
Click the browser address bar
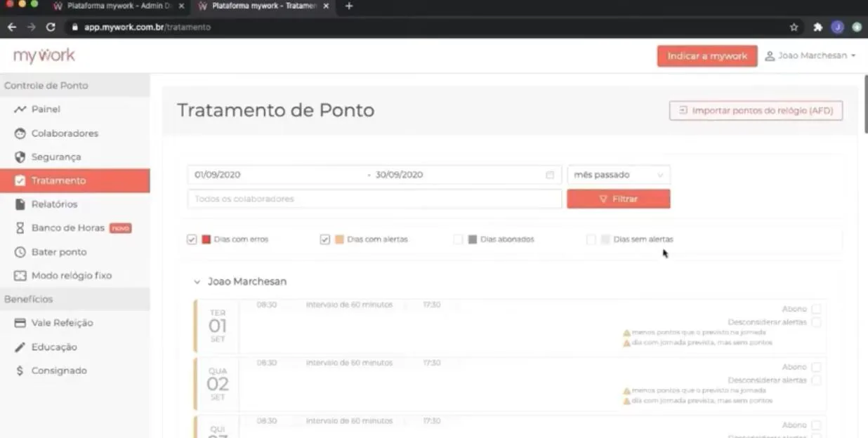[428, 27]
